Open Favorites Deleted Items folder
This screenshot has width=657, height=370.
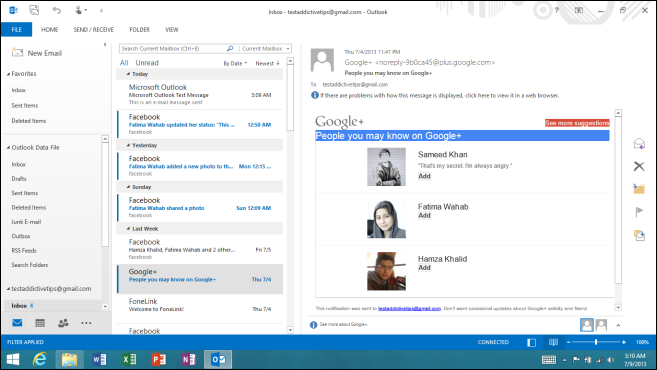[29, 121]
